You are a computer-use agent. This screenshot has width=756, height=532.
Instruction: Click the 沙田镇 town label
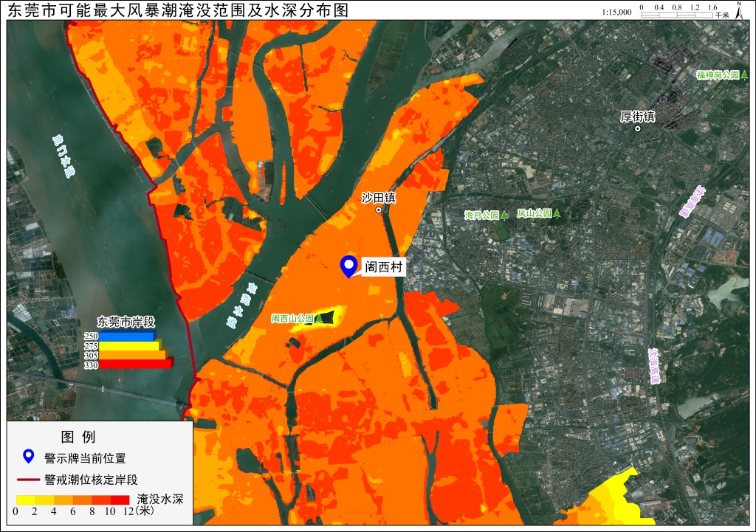tap(379, 198)
